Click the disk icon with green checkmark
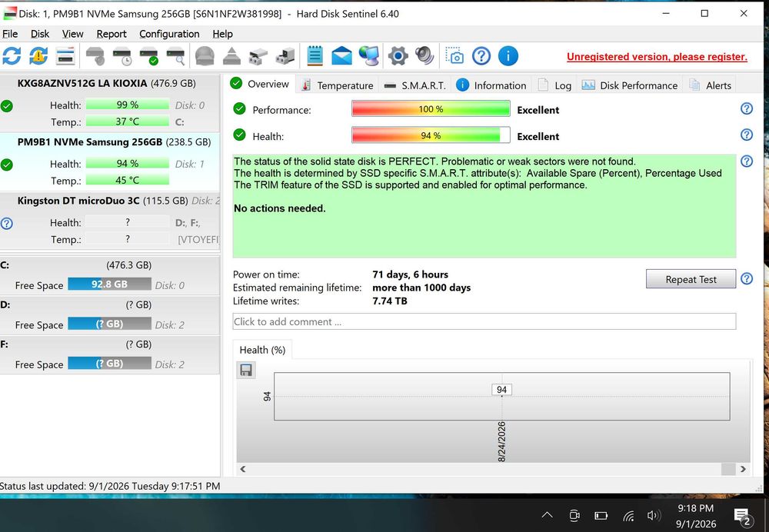This screenshot has width=769, height=532. (148, 56)
